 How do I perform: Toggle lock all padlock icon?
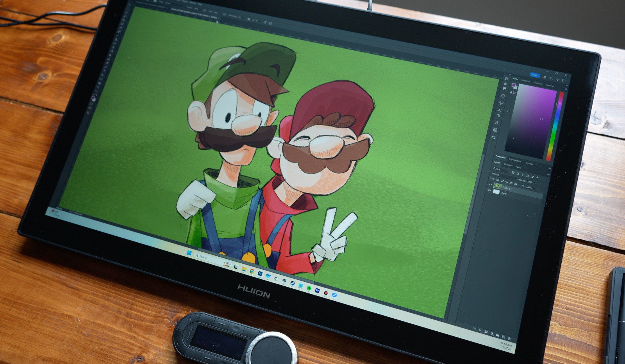[516, 184]
